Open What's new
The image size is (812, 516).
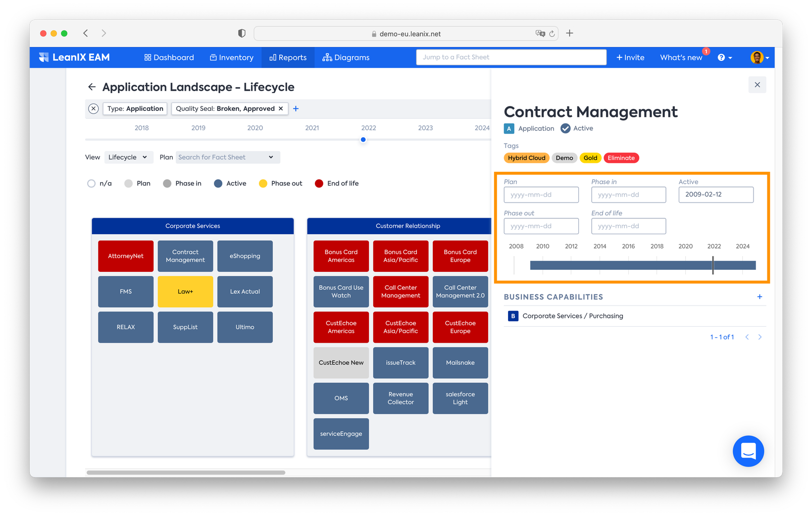pos(681,57)
